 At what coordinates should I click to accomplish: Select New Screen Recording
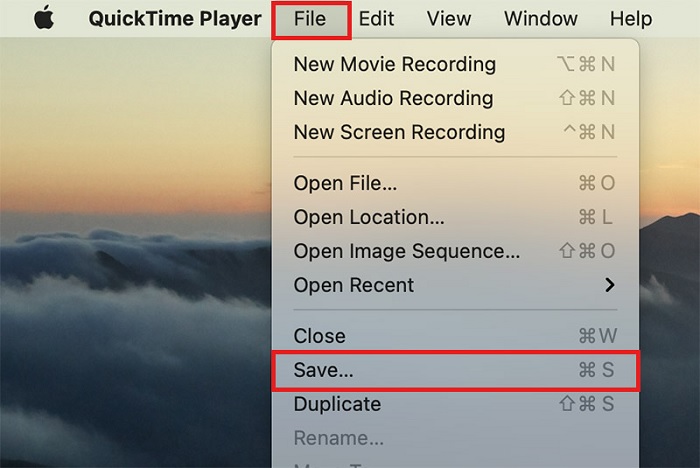click(399, 132)
